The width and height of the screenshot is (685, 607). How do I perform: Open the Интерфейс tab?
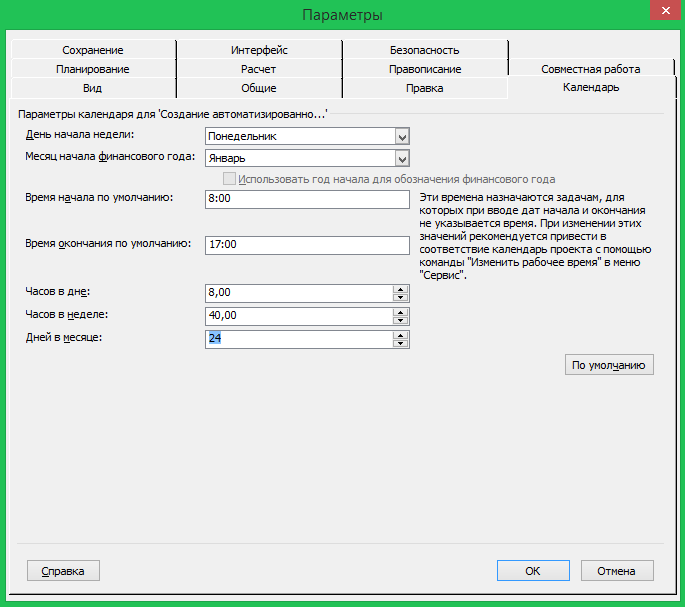coord(259,50)
